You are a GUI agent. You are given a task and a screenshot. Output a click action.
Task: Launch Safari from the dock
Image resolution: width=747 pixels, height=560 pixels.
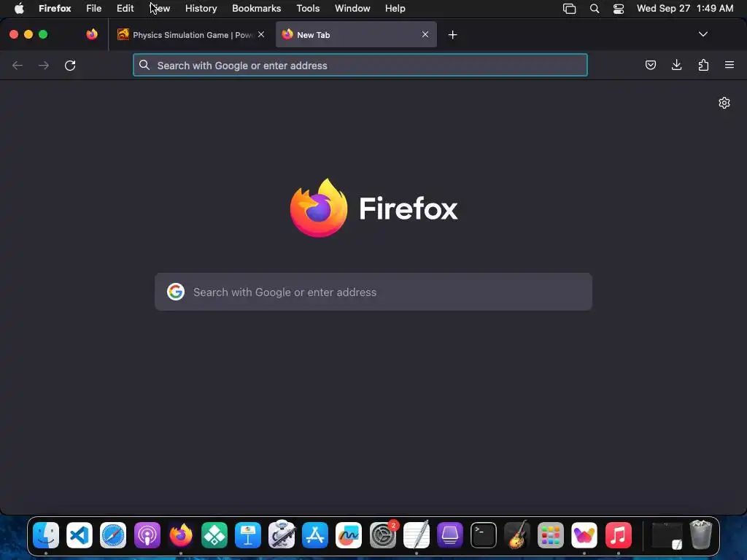[x=113, y=535]
